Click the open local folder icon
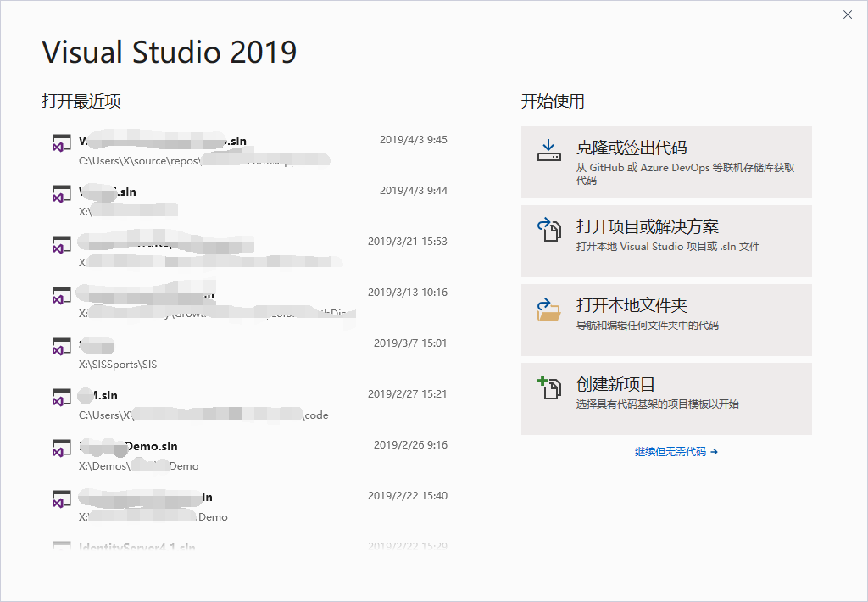Screen dimensions: 868x602 tap(548, 309)
